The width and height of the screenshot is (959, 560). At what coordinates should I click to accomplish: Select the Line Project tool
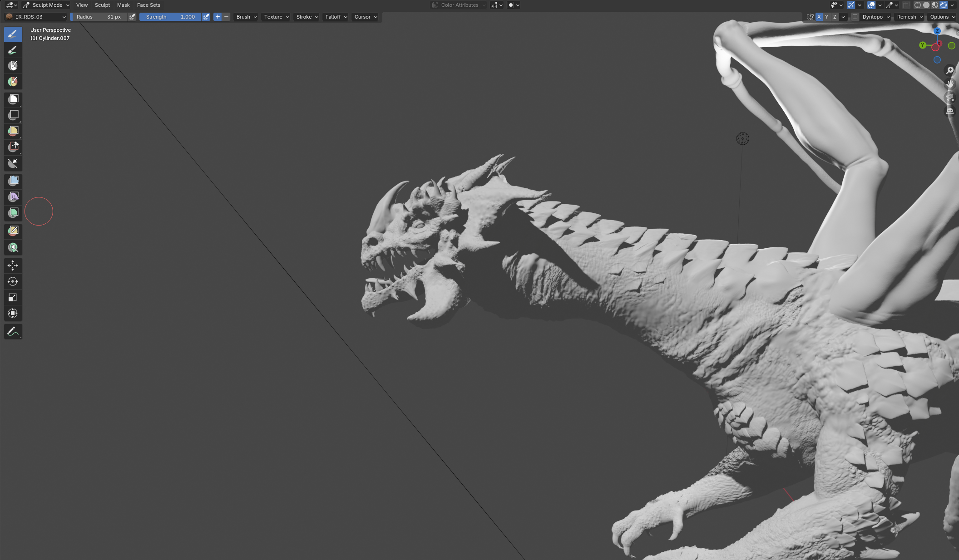(x=13, y=163)
